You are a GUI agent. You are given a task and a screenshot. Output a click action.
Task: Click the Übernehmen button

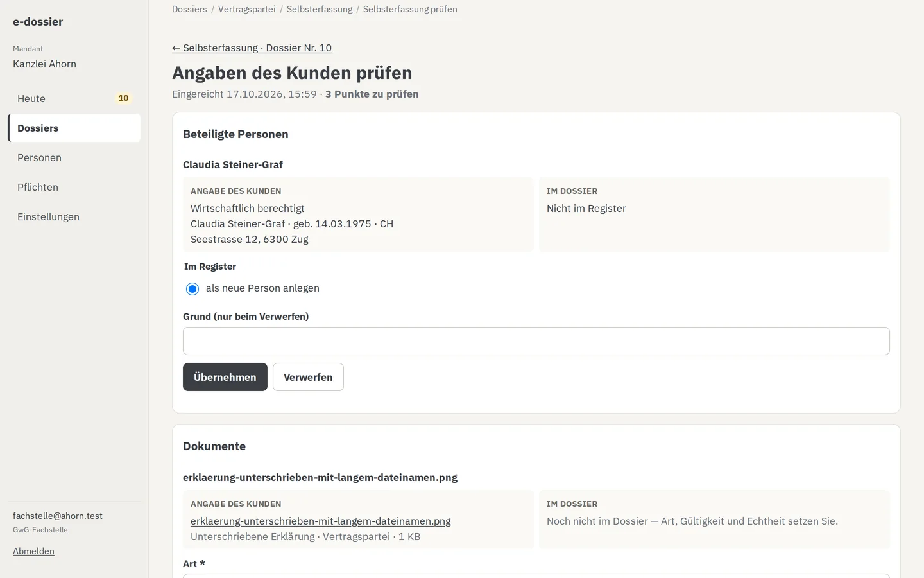tap(225, 377)
